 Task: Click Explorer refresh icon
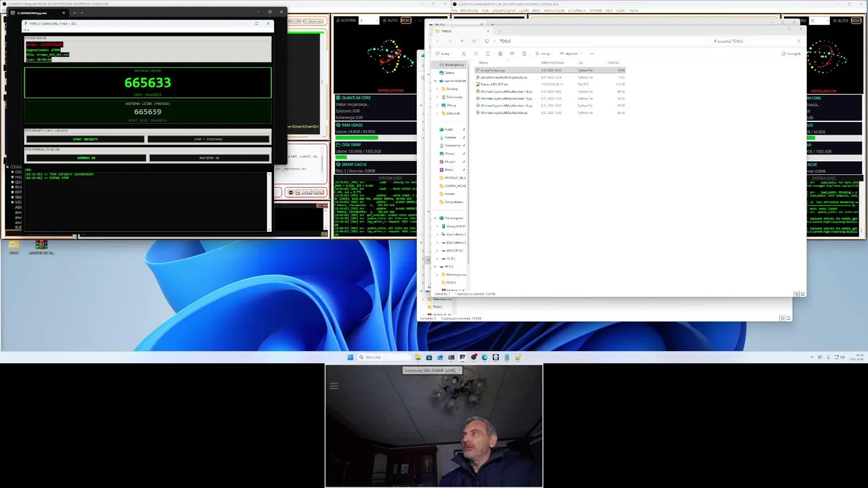[x=474, y=41]
